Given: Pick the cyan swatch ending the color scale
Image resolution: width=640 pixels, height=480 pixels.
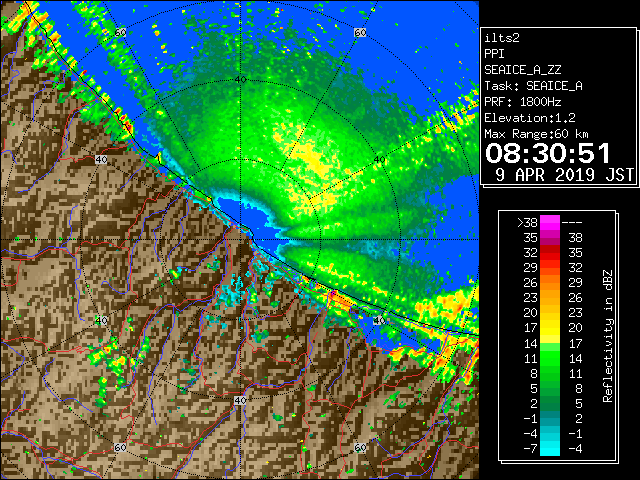Looking at the screenshot, I should [x=550, y=449].
